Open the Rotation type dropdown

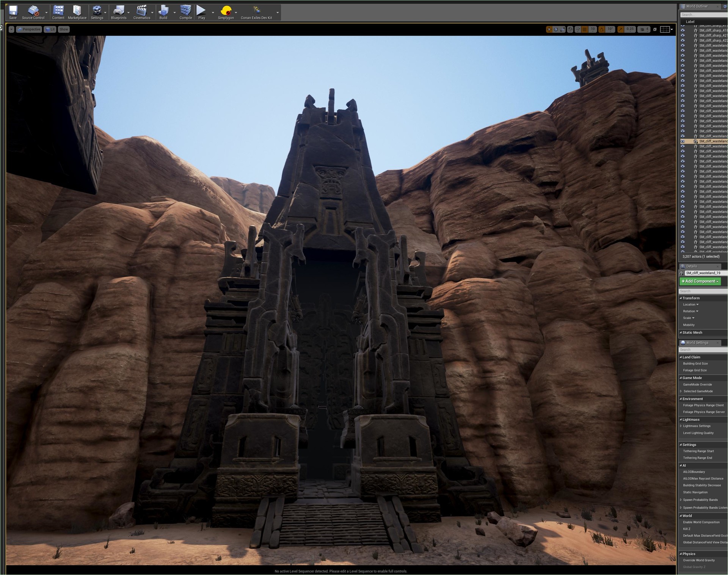pyautogui.click(x=691, y=311)
